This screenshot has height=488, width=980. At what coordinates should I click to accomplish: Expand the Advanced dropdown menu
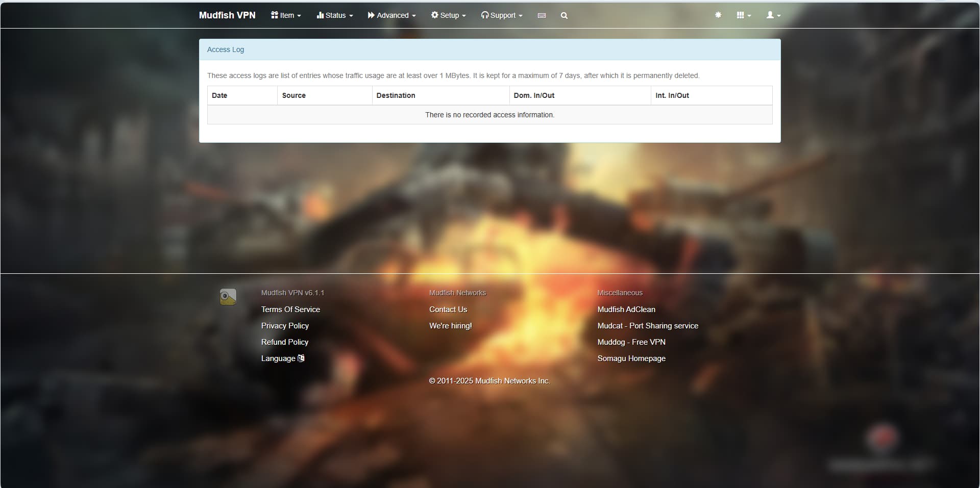tap(391, 15)
